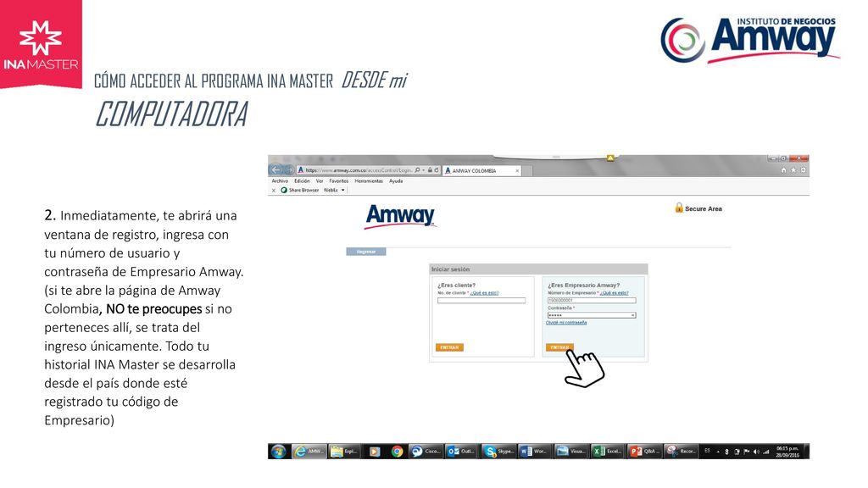Open the Ayuda menu
Viewport: 868px width, 488px height.
click(x=396, y=181)
